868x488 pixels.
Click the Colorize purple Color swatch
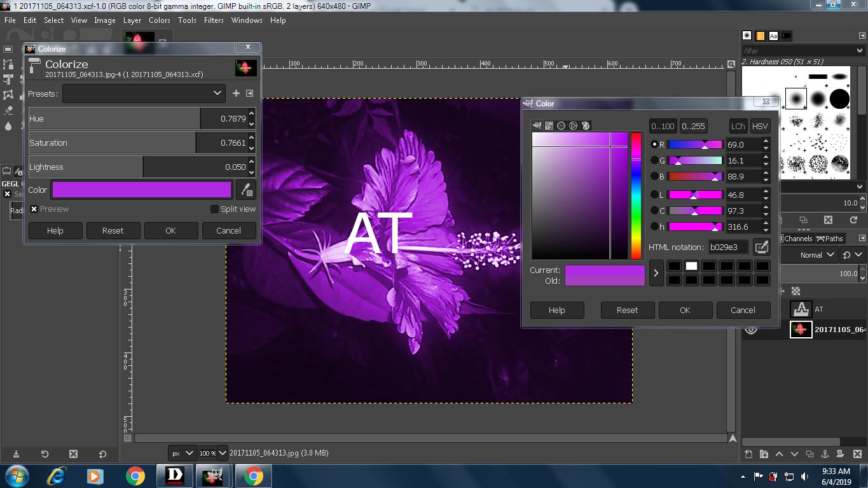click(x=142, y=190)
